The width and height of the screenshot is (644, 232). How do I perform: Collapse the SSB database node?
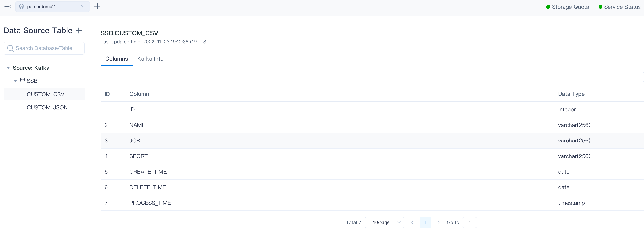point(15,81)
